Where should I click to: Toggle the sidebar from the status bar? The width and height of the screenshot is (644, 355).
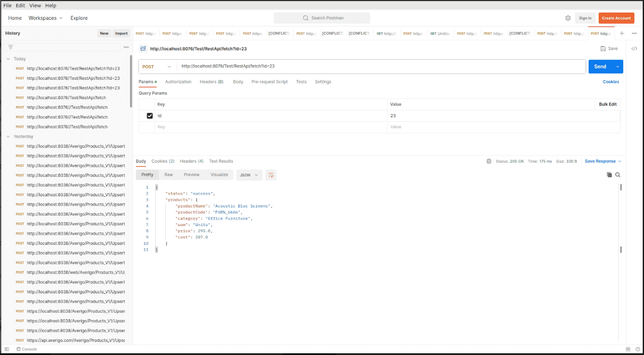tap(6, 349)
